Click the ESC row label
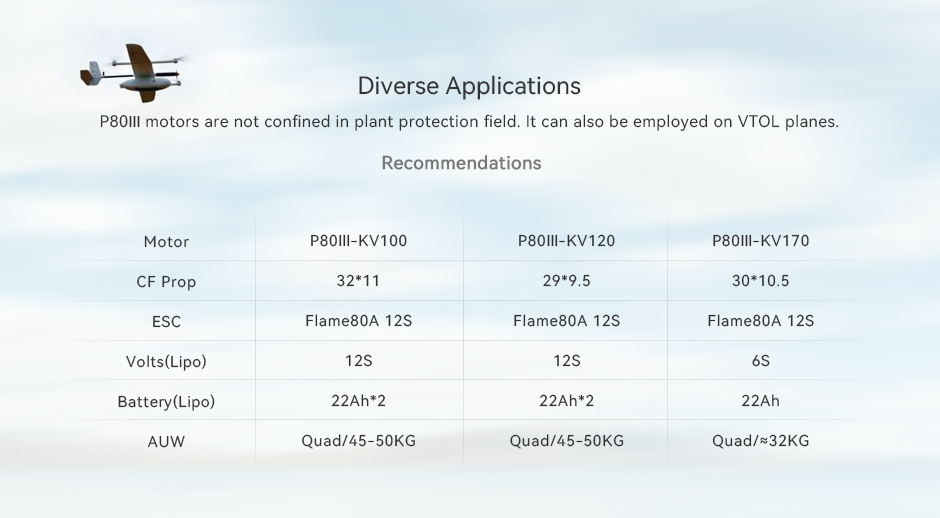 pos(166,322)
